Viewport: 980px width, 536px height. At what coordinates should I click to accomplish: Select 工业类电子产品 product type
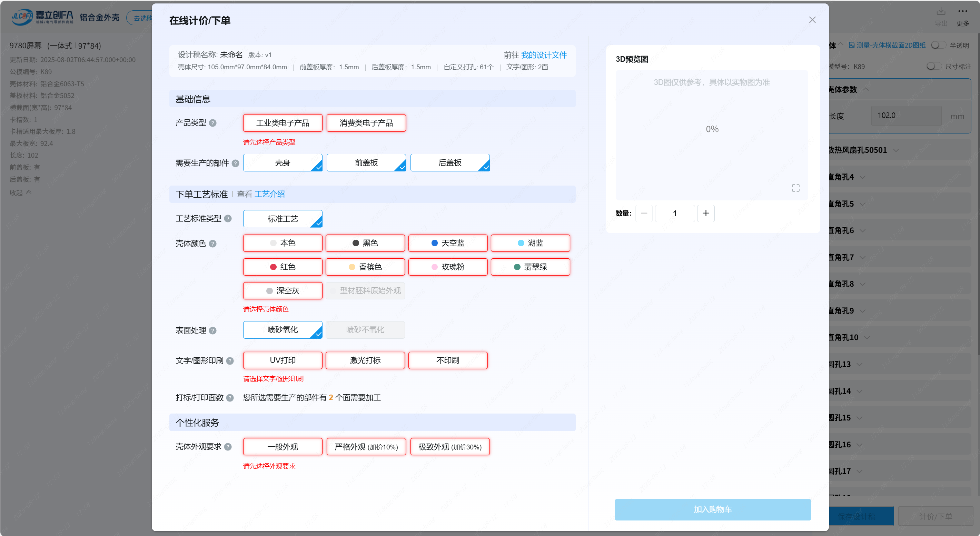pyautogui.click(x=283, y=123)
